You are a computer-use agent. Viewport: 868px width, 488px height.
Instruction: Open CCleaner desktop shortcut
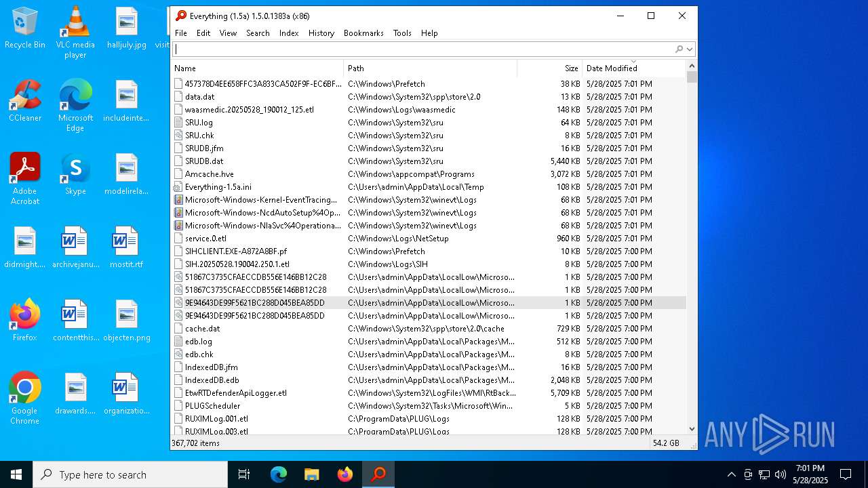(x=25, y=102)
